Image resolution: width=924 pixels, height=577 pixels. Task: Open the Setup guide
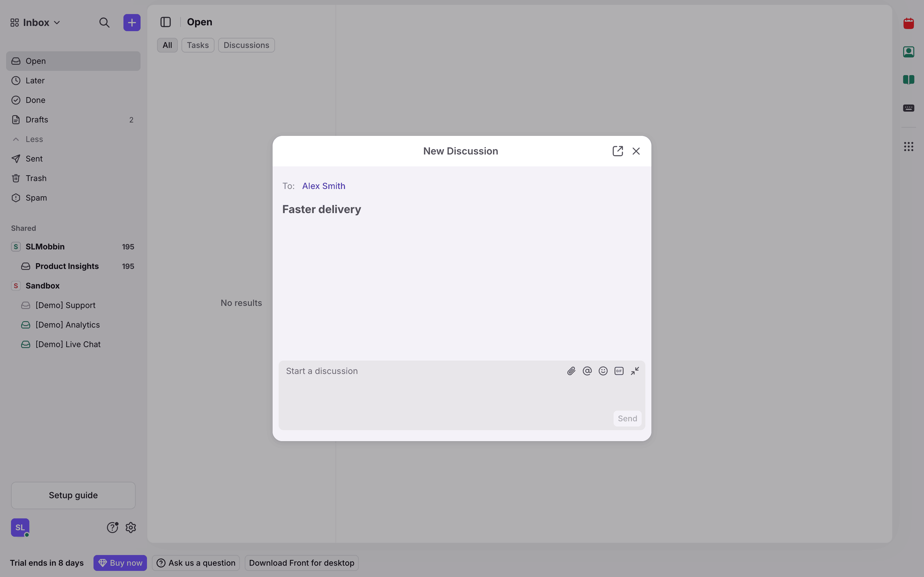[x=73, y=495]
